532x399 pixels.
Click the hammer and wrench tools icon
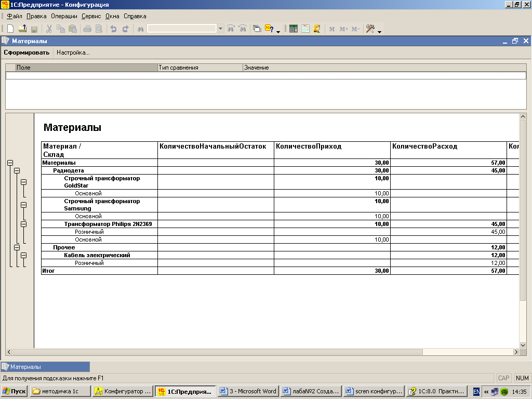pyautogui.click(x=370, y=29)
